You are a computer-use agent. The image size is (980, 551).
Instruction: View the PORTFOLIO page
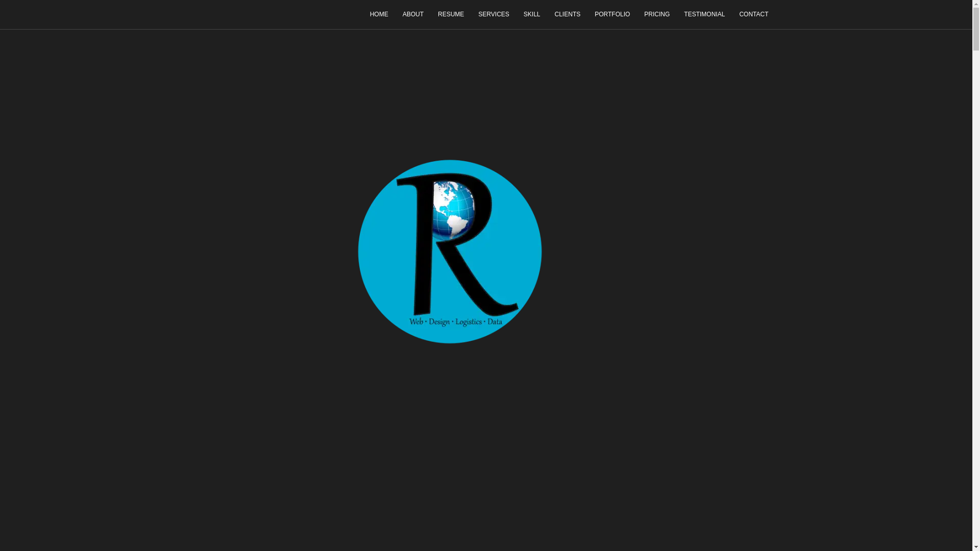612,14
